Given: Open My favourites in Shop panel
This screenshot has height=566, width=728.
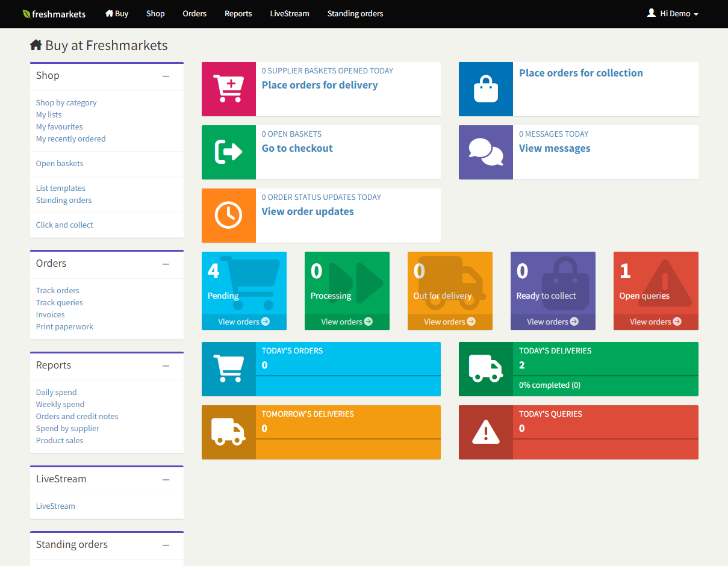Looking at the screenshot, I should pyautogui.click(x=60, y=126).
